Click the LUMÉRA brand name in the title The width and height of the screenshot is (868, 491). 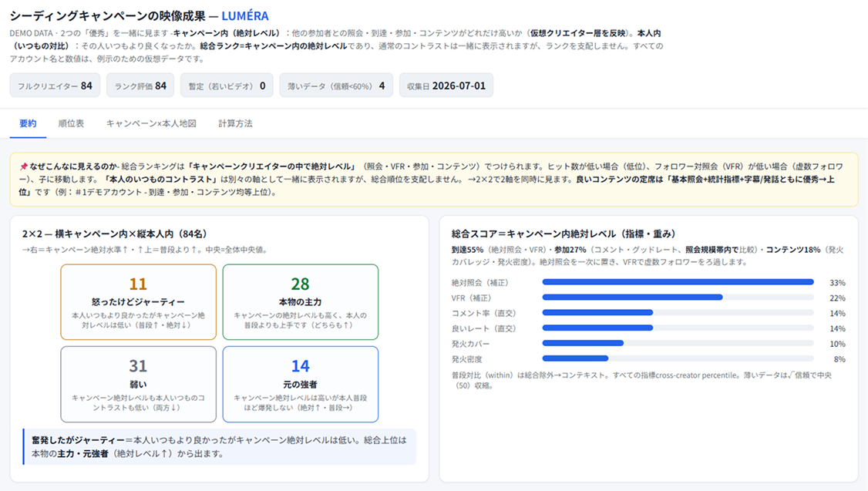point(245,15)
